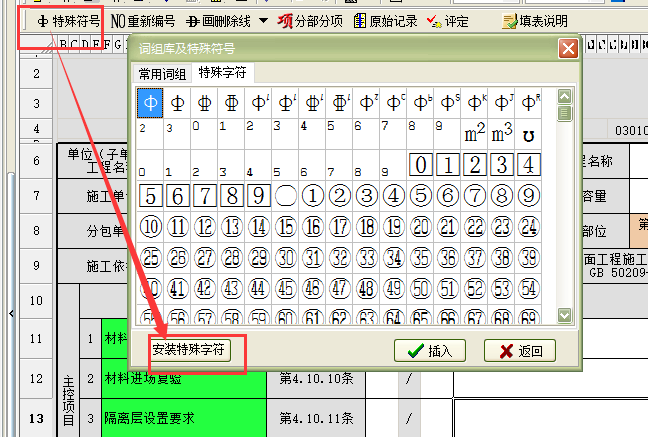Click the 安装特殊字符 button
The image size is (648, 437).
[189, 350]
